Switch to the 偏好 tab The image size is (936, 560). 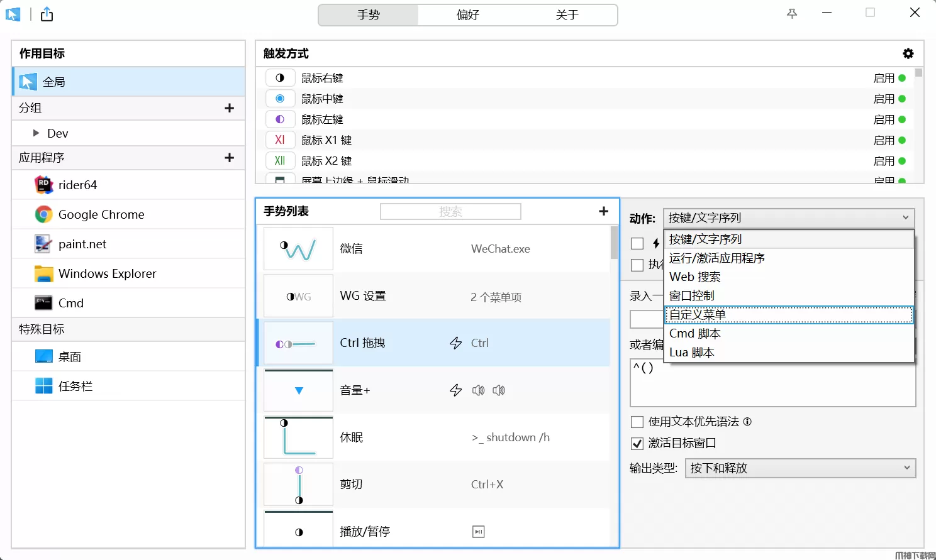[467, 14]
